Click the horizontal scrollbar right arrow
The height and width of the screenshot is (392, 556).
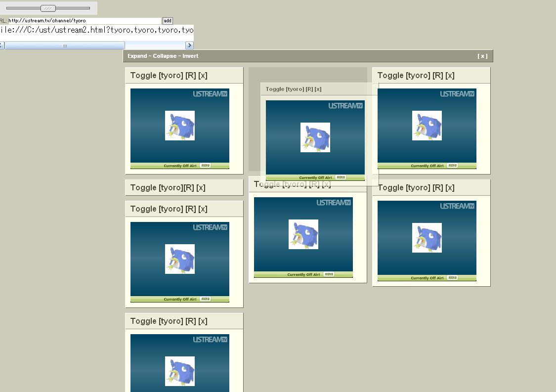[189, 45]
